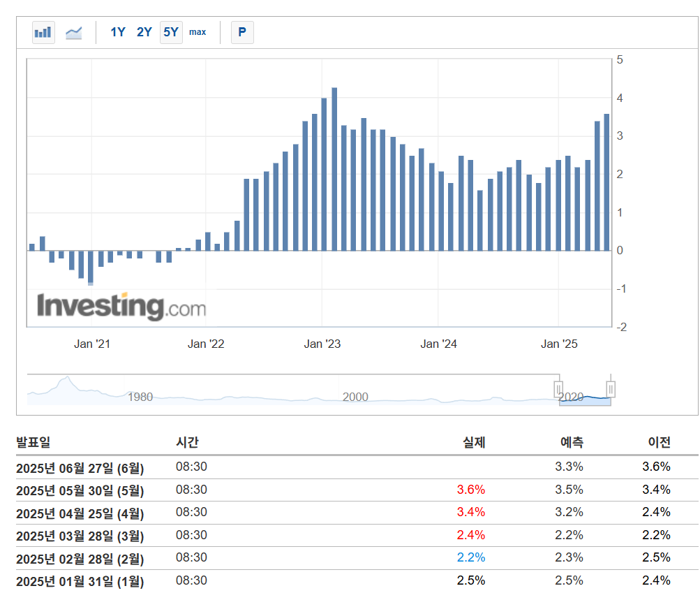
Task: Click the highlighted 2020 navigator selection area
Action: (x=585, y=400)
